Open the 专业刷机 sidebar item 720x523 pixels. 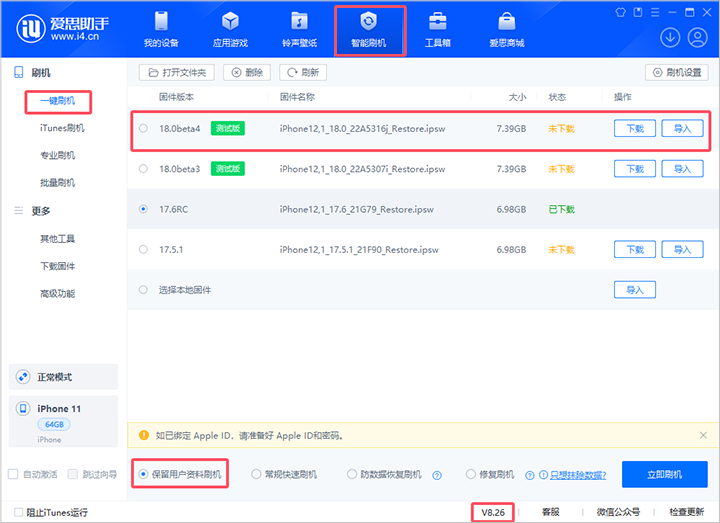tap(57, 156)
